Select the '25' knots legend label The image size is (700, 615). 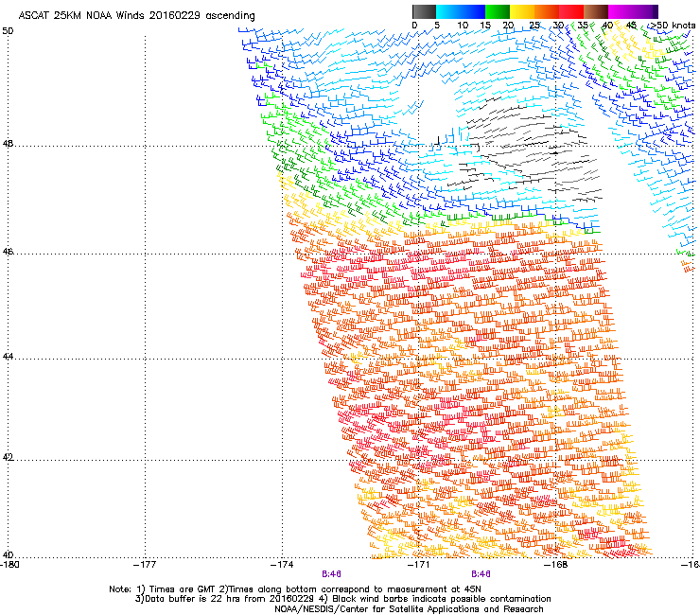534,26
